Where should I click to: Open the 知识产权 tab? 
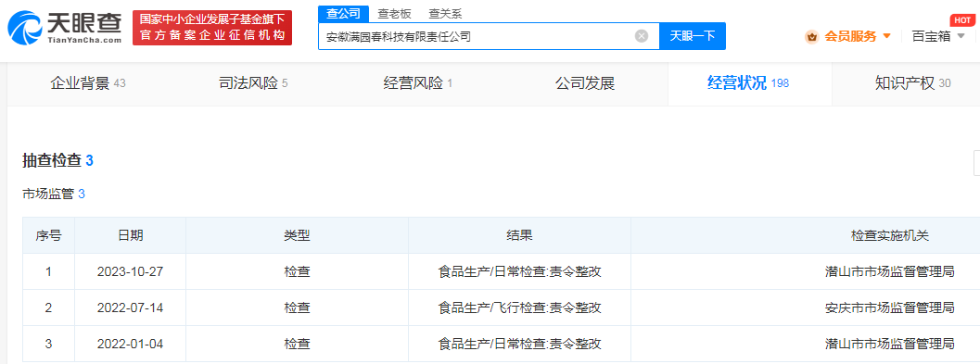913,83
